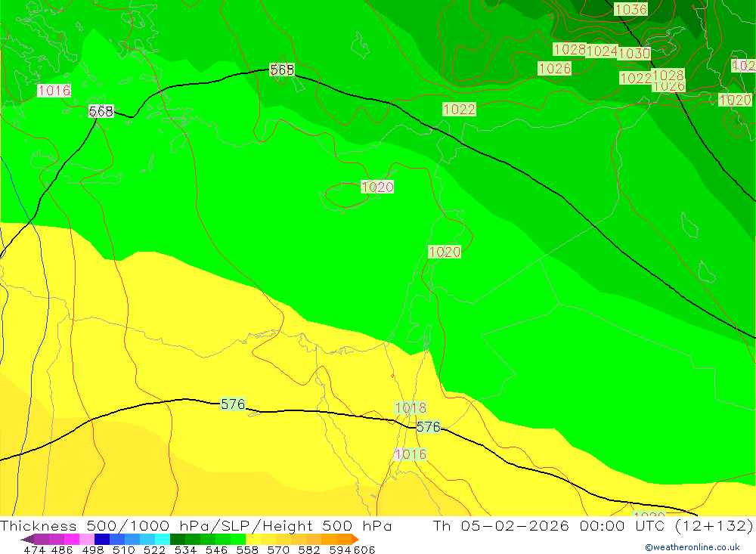Pick the dark navy blue legend swatch
The width and height of the screenshot is (756, 554).
pos(102,539)
